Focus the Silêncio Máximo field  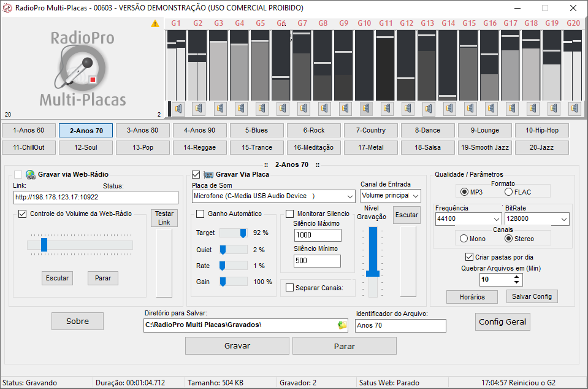coord(317,235)
